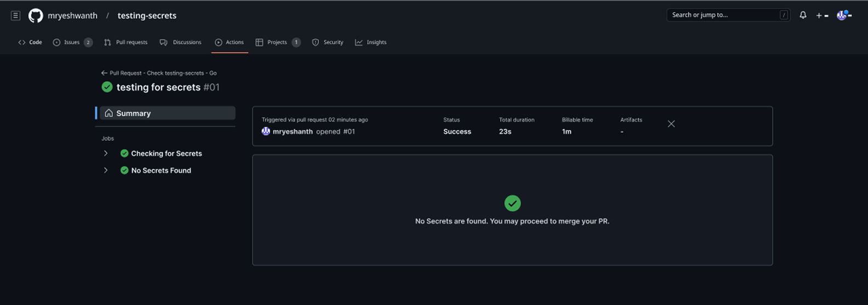Screen dimensions: 868x305
Task: Click the Actions tab play icon
Action: click(x=219, y=42)
